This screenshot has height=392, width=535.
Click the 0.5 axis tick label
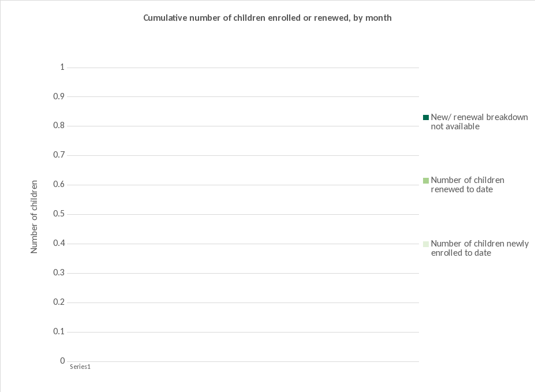point(59,214)
